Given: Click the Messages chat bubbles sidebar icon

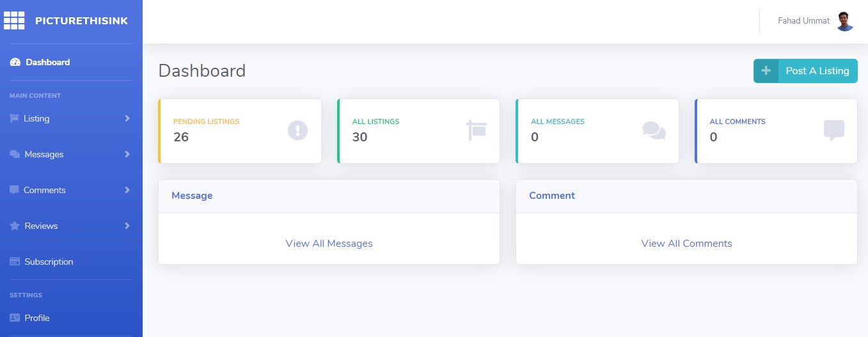Looking at the screenshot, I should click(15, 155).
